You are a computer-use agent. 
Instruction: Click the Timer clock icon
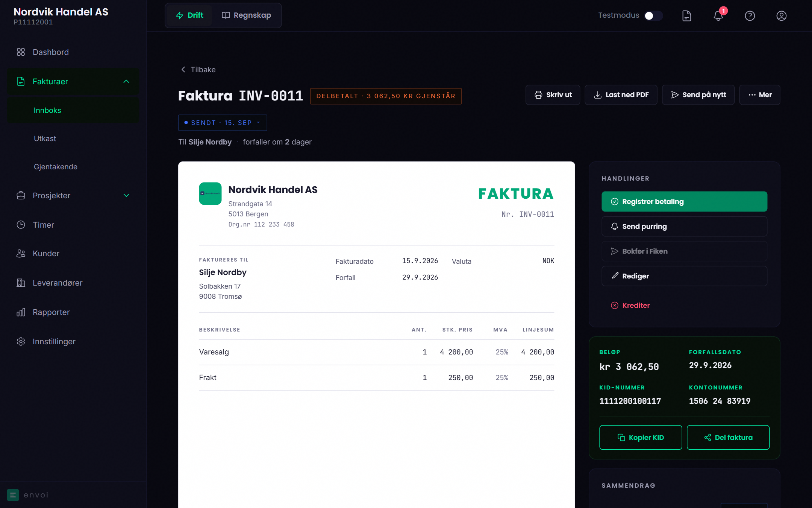coord(21,225)
